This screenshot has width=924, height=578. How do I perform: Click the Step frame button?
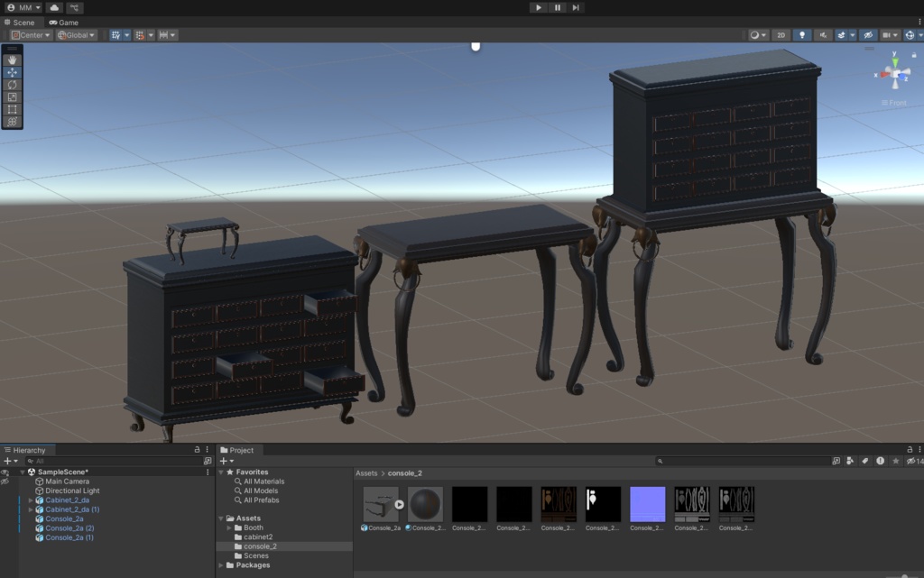pos(575,7)
